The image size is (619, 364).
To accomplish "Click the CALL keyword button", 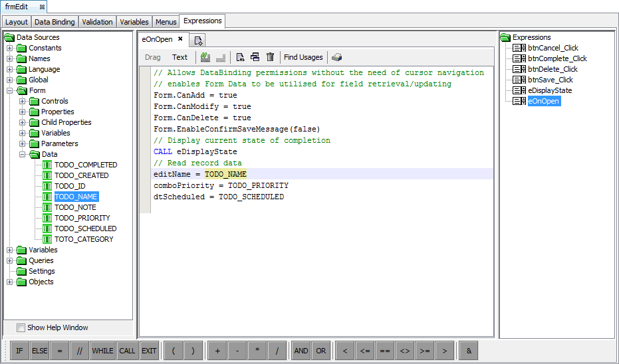I will coord(127,351).
